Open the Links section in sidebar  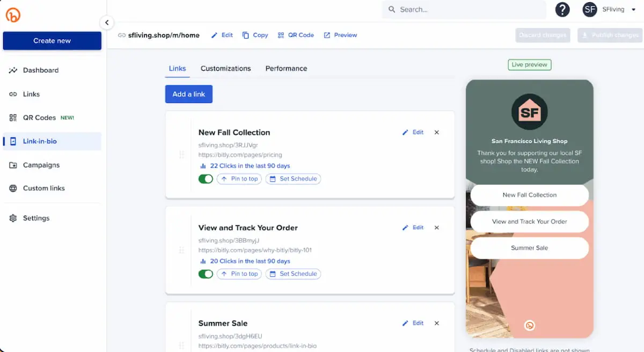coord(31,94)
